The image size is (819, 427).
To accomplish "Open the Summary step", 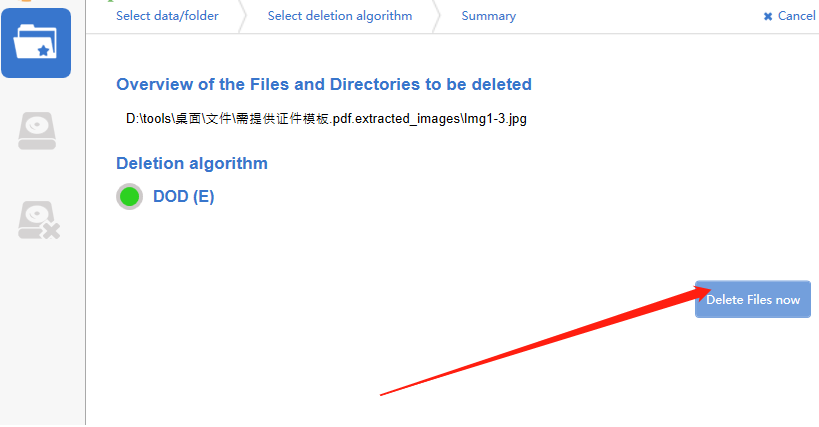I will pos(488,16).
